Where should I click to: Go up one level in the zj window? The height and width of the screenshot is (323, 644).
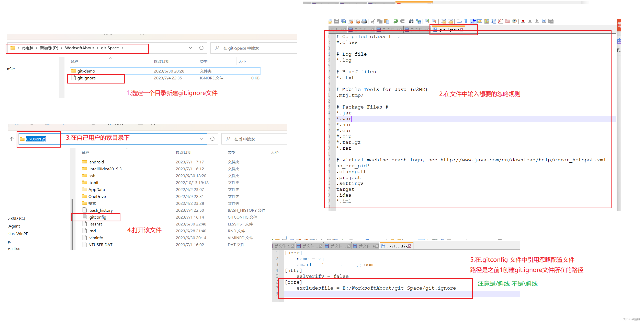click(12, 139)
